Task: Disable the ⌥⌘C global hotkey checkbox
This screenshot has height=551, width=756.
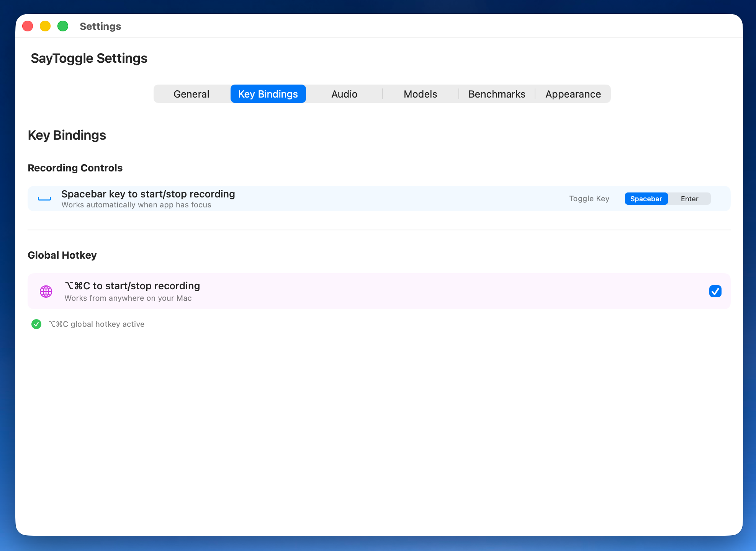Action: point(715,291)
